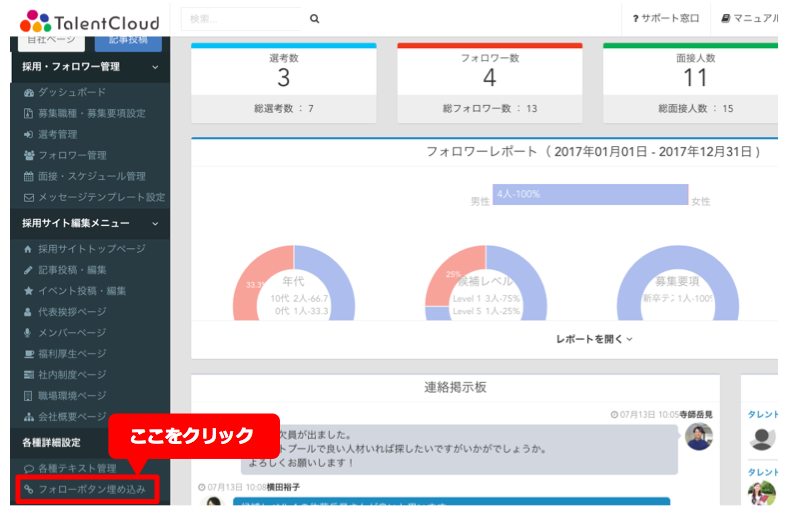Click the フォローボタン埋め込み link icon

coord(29,489)
